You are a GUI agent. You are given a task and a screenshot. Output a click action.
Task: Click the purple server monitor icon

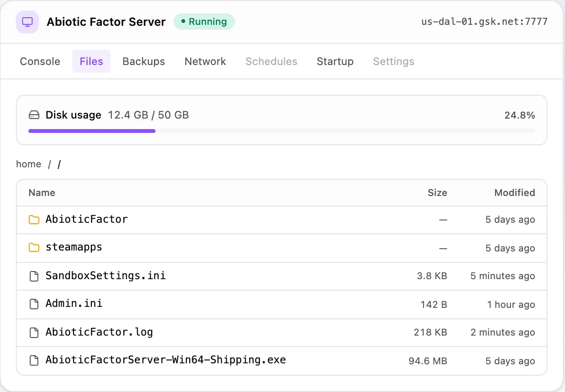tap(27, 22)
